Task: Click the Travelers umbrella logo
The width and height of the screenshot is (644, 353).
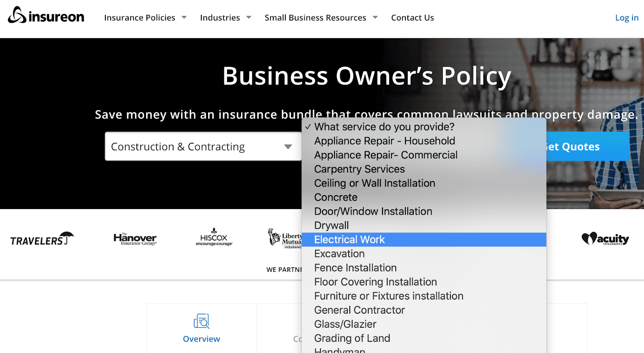Action: 42,239
